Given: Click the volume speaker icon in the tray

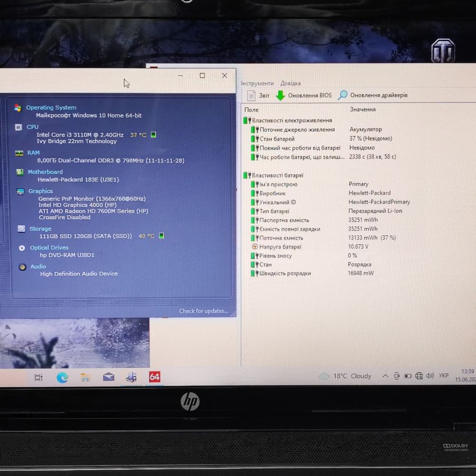Looking at the screenshot, I should 430,376.
